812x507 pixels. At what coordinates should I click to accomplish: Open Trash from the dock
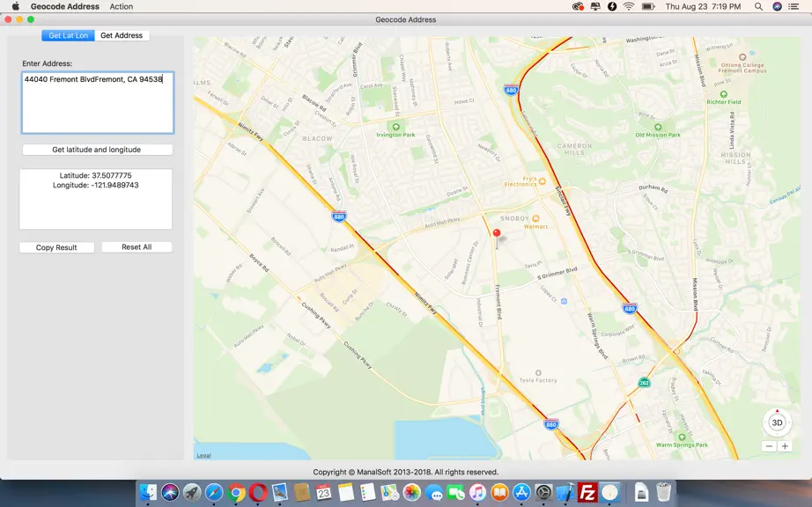(x=663, y=492)
